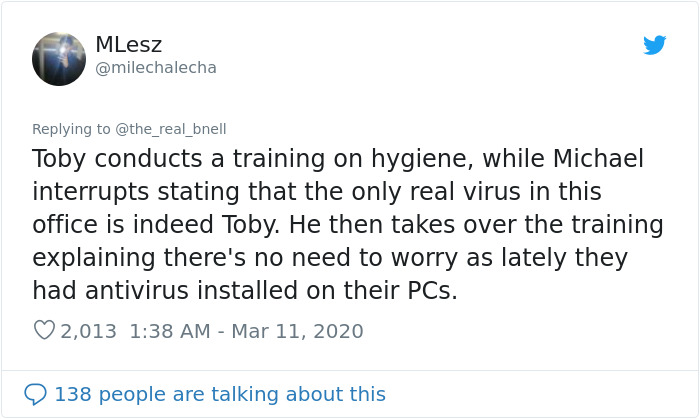Click the 2,013 likes count
This screenshot has height=419, width=700.
(x=88, y=331)
